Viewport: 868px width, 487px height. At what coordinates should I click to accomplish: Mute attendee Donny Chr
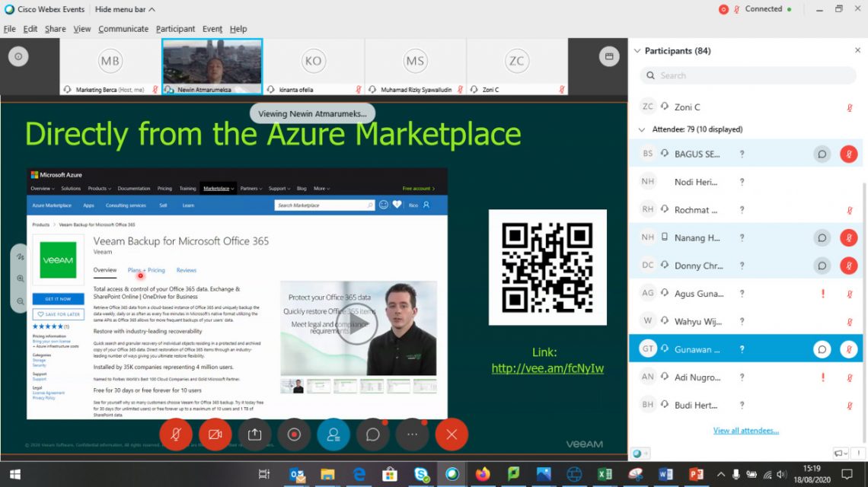tap(849, 266)
